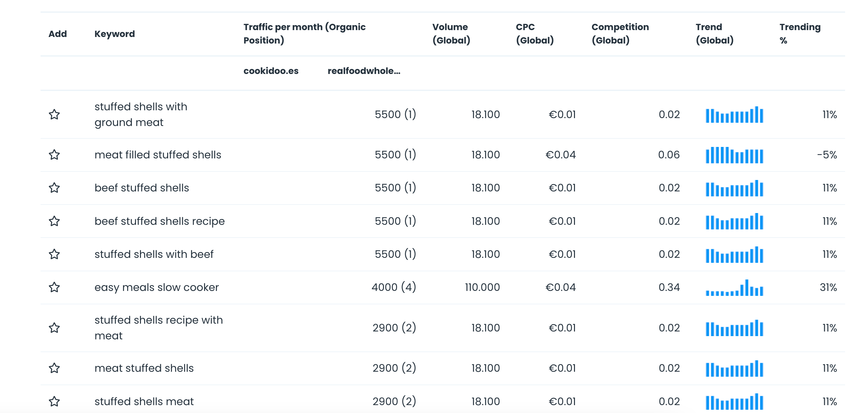The image size is (868, 413).
Task: Add 'beef stuffed shells' to favorites
Action: click(x=54, y=188)
